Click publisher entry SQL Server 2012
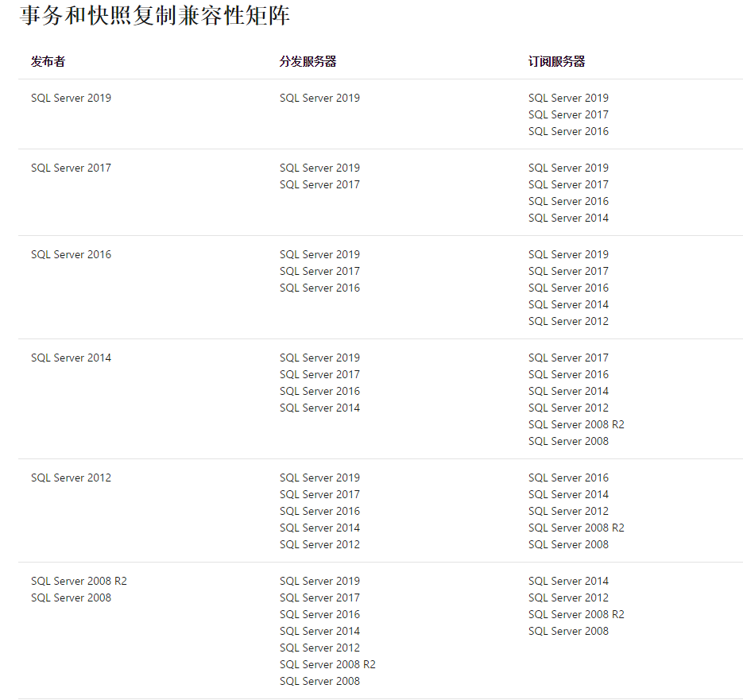Viewport: 743px width, 700px height. click(x=71, y=478)
